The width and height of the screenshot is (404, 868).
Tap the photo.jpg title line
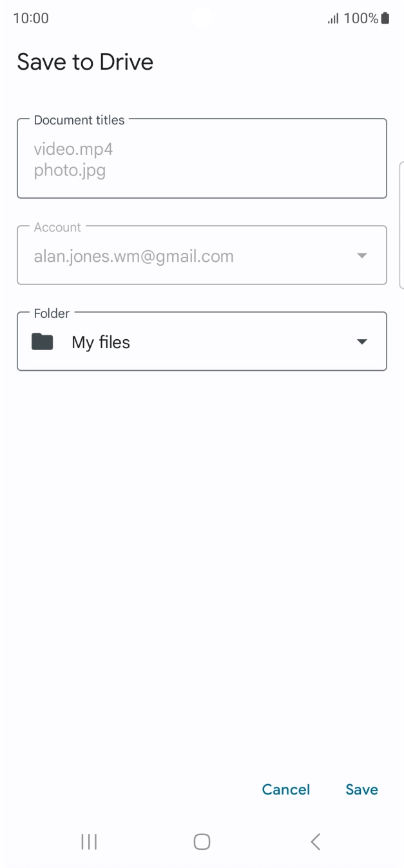point(70,171)
